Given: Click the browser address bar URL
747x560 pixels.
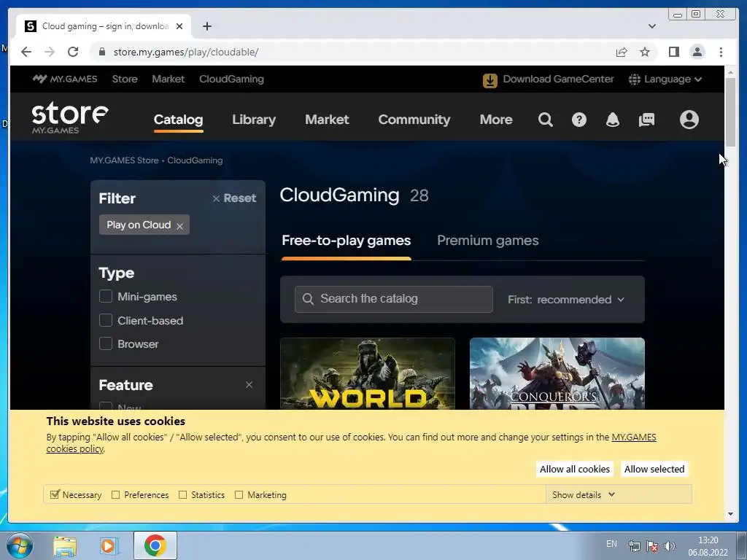Looking at the screenshot, I should click(186, 52).
